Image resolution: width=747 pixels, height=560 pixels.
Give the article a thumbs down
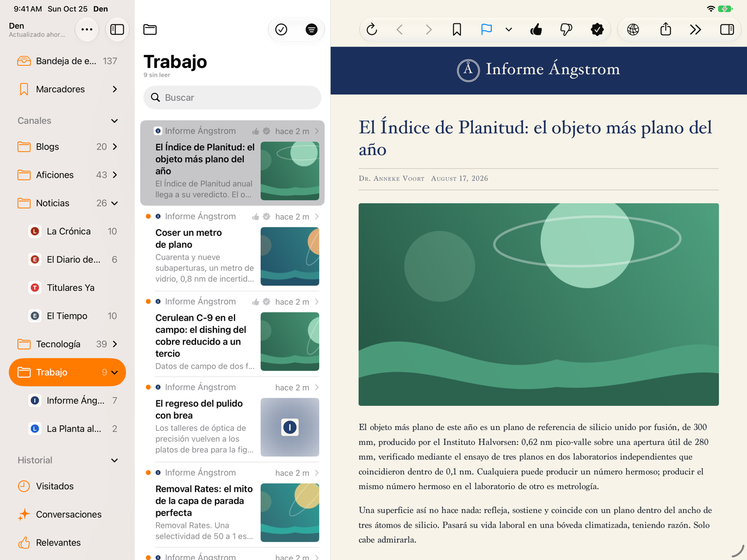tap(566, 29)
